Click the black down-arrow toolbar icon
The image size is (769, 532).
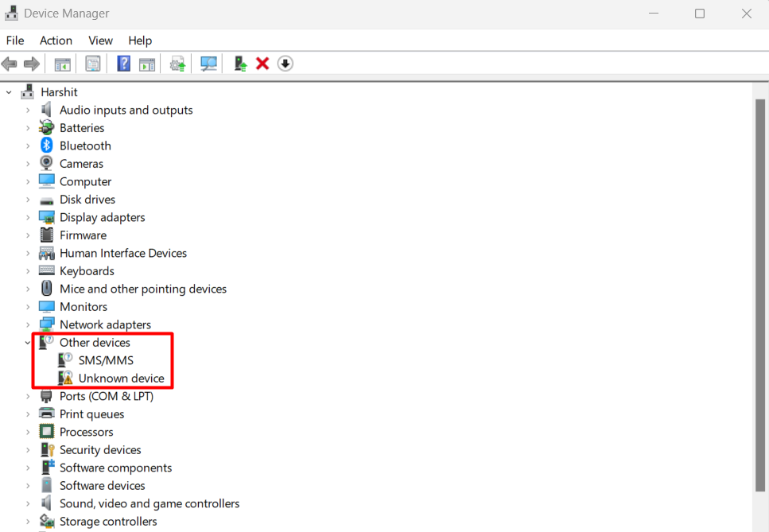[x=285, y=64]
